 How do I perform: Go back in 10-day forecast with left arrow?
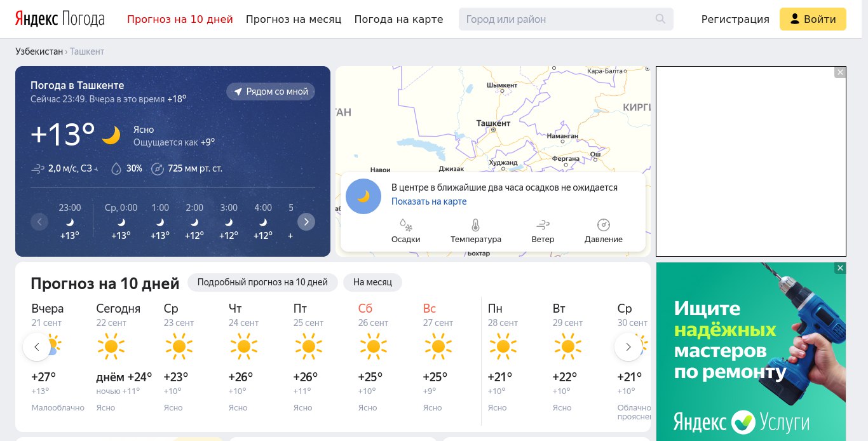[37, 347]
